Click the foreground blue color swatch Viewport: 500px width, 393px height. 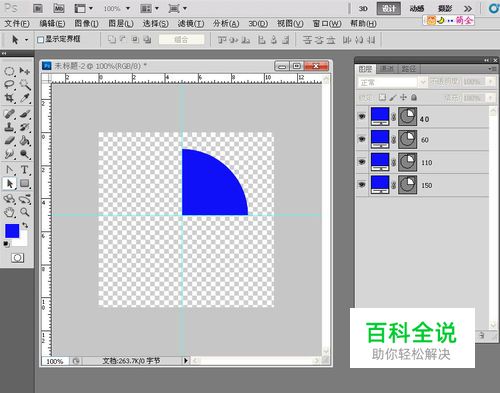point(12,231)
